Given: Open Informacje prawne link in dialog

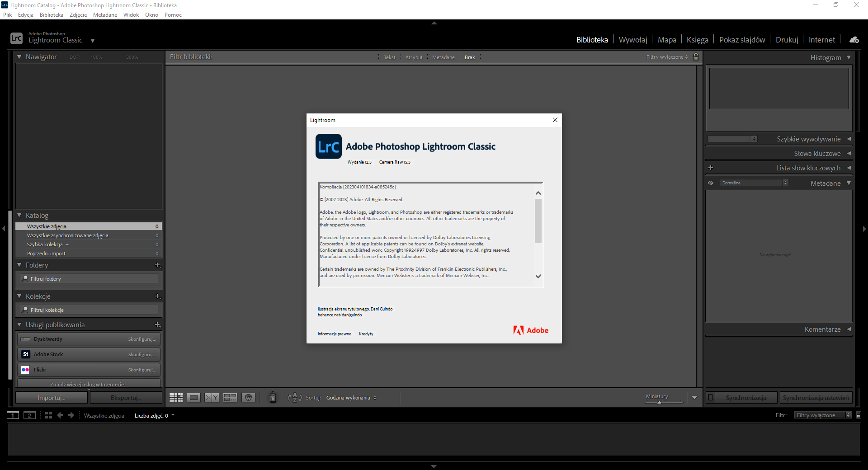Looking at the screenshot, I should (x=334, y=334).
